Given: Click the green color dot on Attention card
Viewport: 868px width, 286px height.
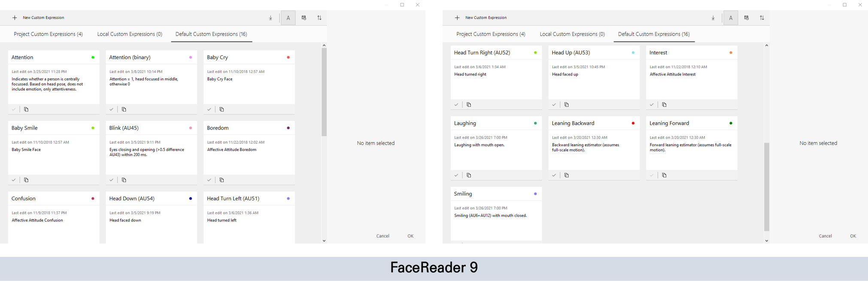Looking at the screenshot, I should tap(93, 57).
